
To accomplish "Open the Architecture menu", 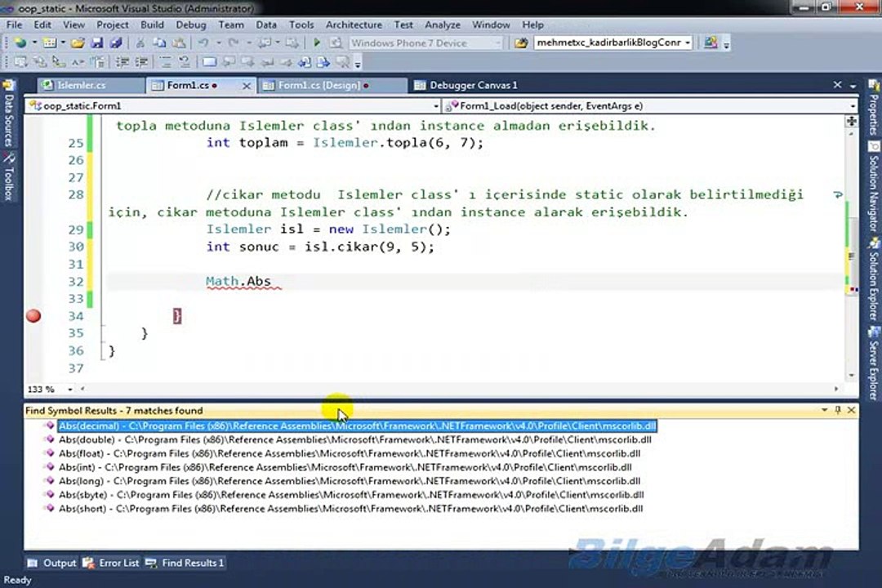I will (x=354, y=24).
